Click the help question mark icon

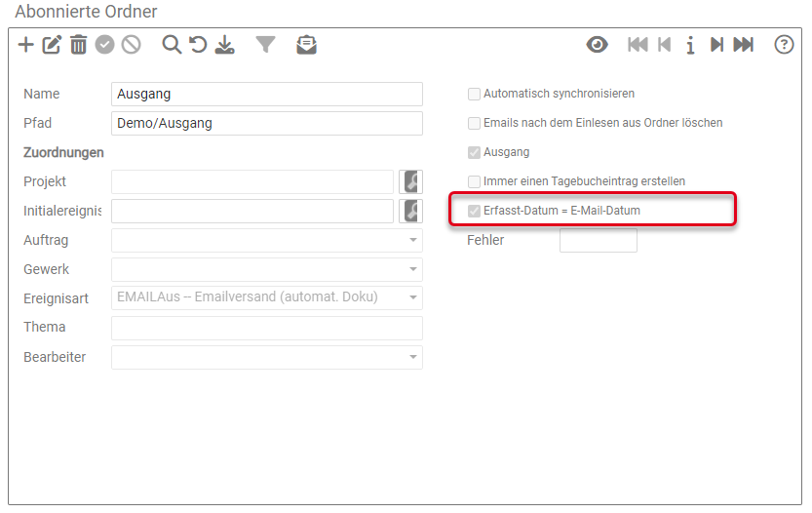[784, 45]
